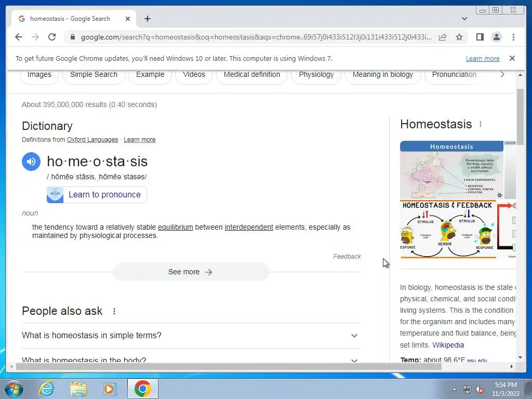Image resolution: width=532 pixels, height=399 pixels.
Task: Open the Homeostasis & Feedback image
Action: (x=448, y=229)
